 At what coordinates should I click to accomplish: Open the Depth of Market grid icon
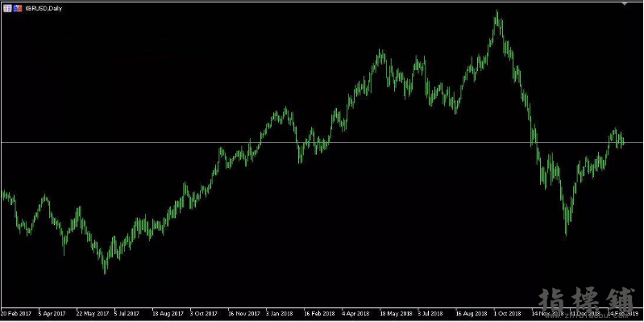tap(7, 8)
